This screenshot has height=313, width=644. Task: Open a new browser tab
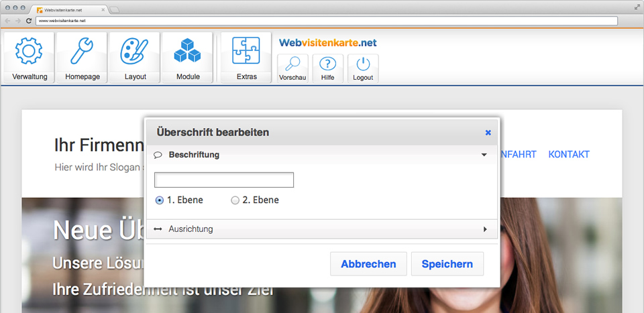click(115, 10)
